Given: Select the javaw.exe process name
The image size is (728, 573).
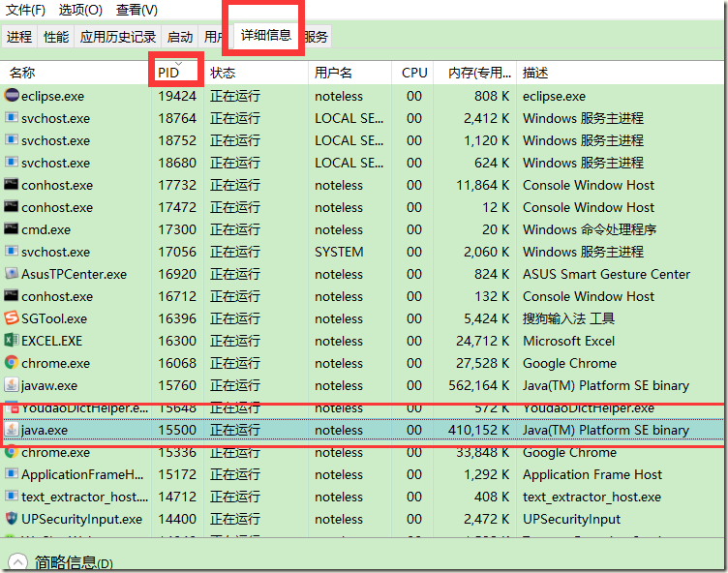Looking at the screenshot, I should tap(48, 385).
